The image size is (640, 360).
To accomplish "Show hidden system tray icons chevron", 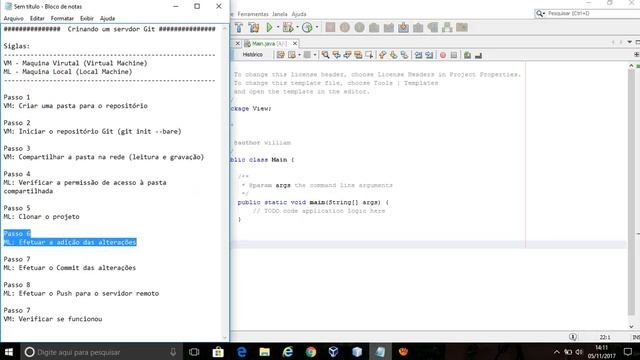I will point(556,352).
